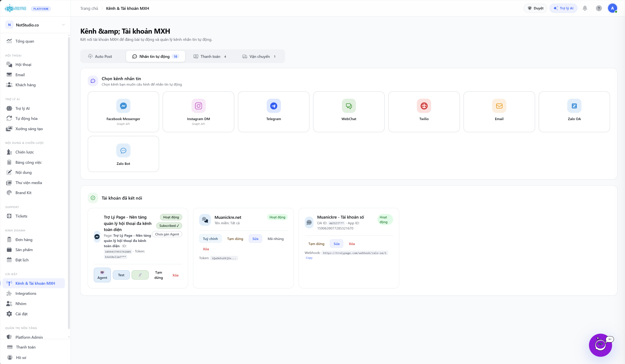Click Sửa on the Muanickre.net card

point(255,239)
